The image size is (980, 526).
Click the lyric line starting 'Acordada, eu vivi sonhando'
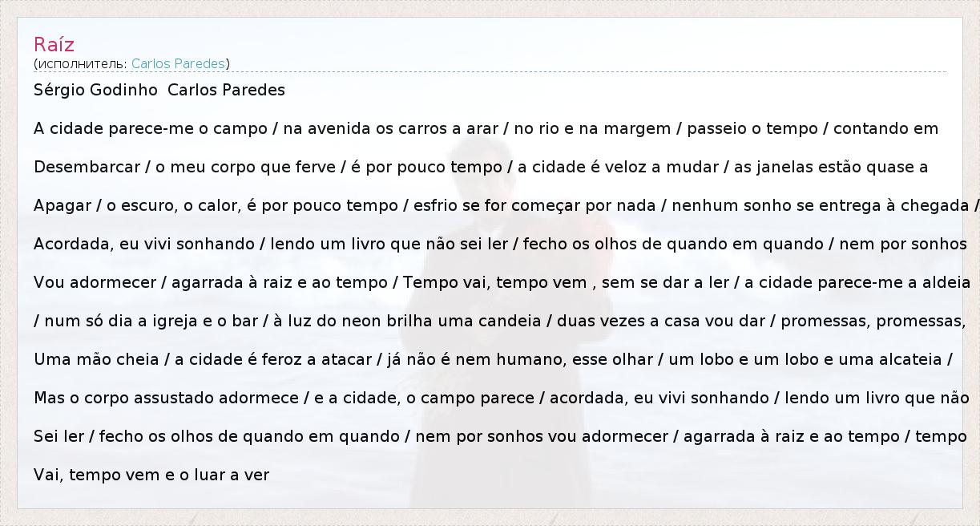click(500, 244)
